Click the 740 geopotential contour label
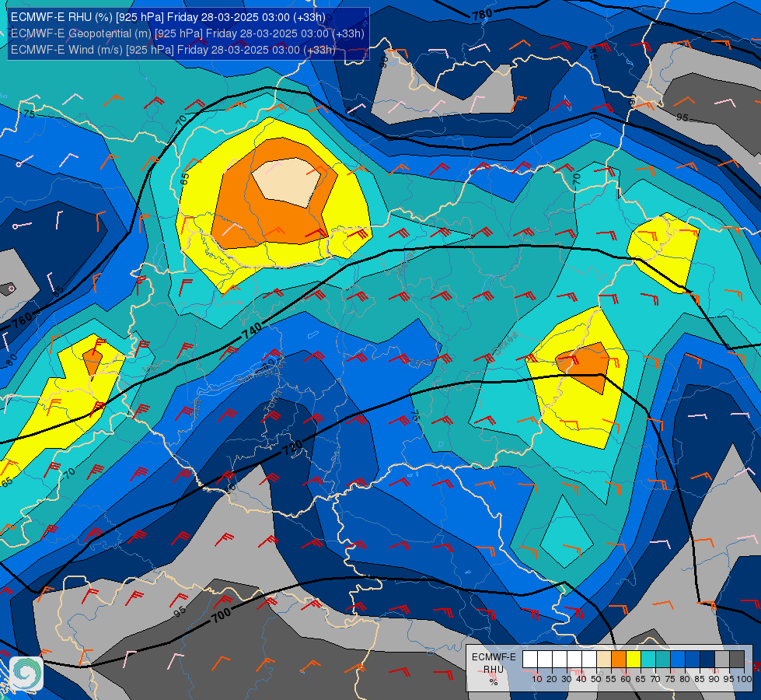Viewport: 761px width, 700px height. pos(252,331)
